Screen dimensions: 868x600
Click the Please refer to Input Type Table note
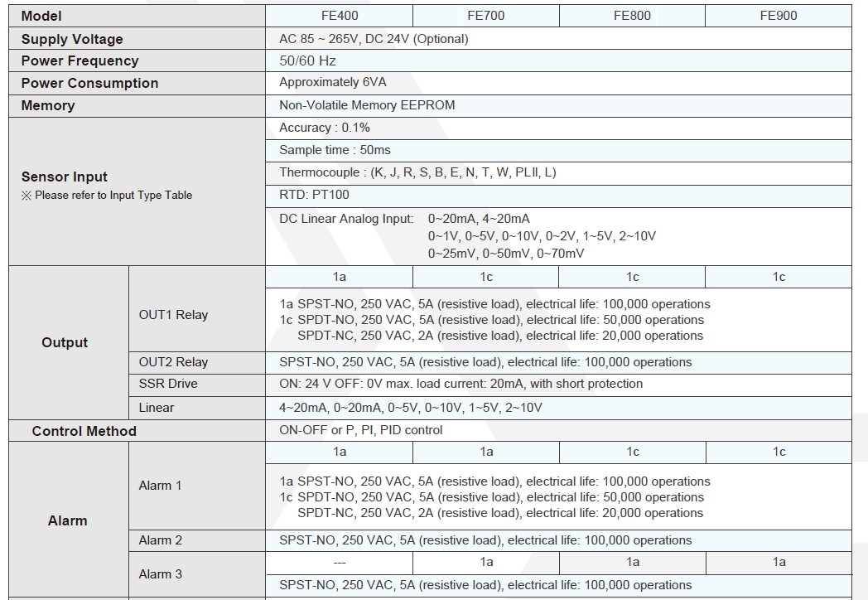(x=106, y=195)
